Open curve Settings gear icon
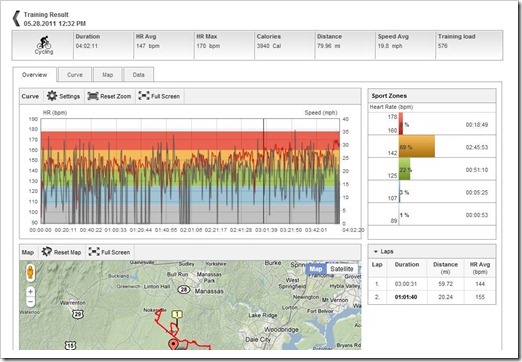This screenshot has height=362, width=522. [x=52, y=96]
